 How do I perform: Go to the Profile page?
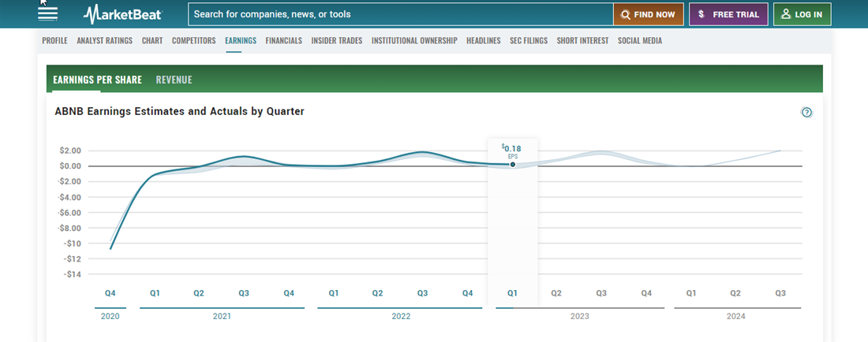54,41
